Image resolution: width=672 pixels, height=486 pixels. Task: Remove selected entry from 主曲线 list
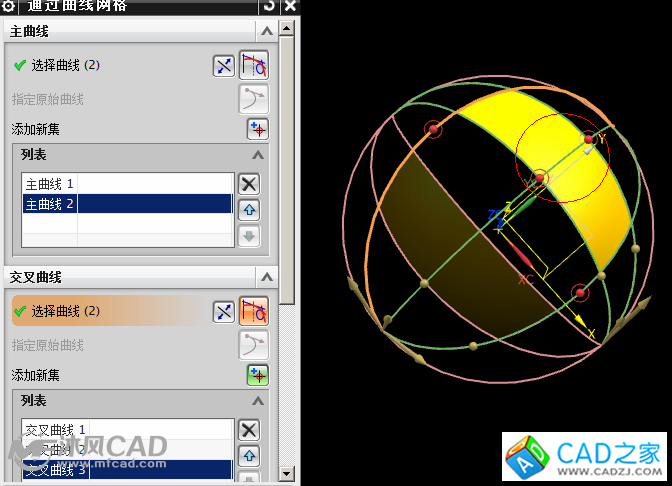[x=249, y=183]
